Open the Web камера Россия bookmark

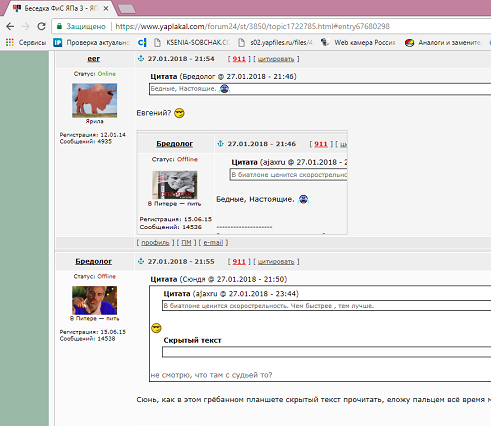358,43
